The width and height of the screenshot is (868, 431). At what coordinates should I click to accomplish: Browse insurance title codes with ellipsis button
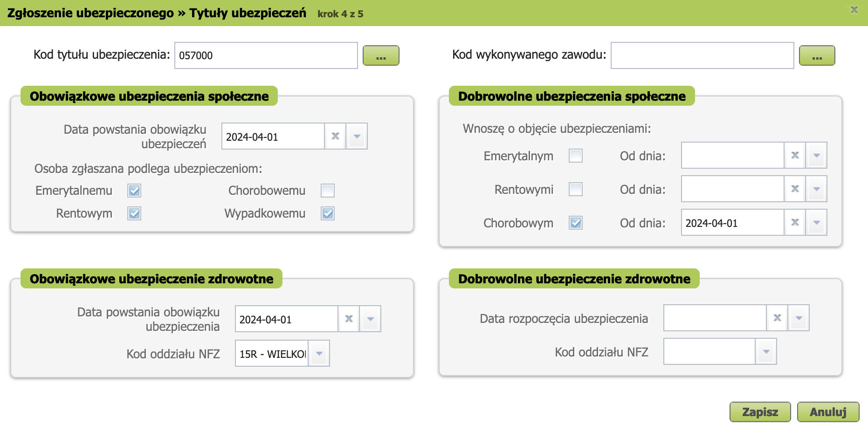[x=381, y=55]
